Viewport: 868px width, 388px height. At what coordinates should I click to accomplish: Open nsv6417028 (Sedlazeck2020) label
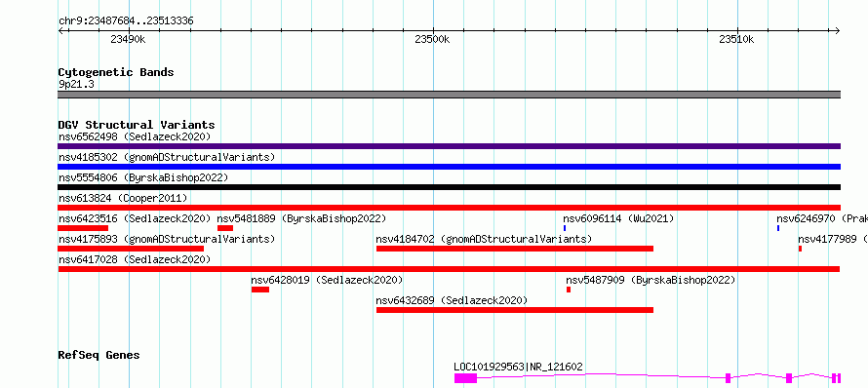pos(135,259)
